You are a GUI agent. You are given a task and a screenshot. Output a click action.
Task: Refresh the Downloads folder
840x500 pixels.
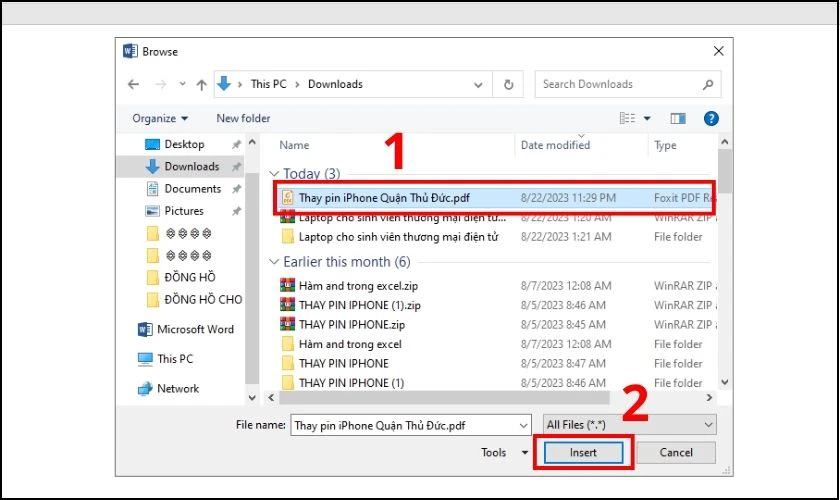(508, 85)
